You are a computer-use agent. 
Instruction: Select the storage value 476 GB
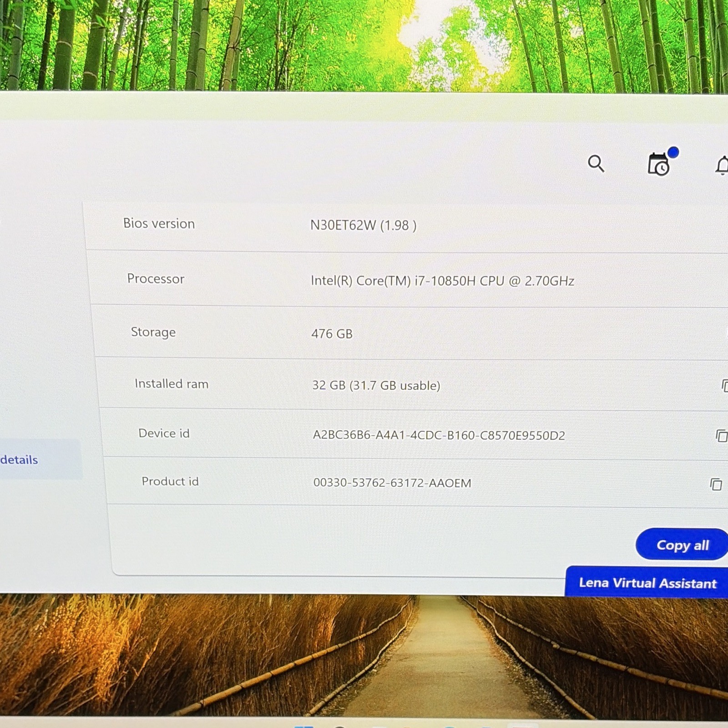[332, 334]
